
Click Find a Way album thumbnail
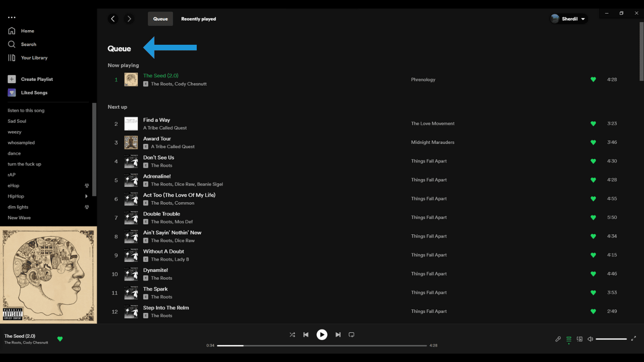point(131,124)
